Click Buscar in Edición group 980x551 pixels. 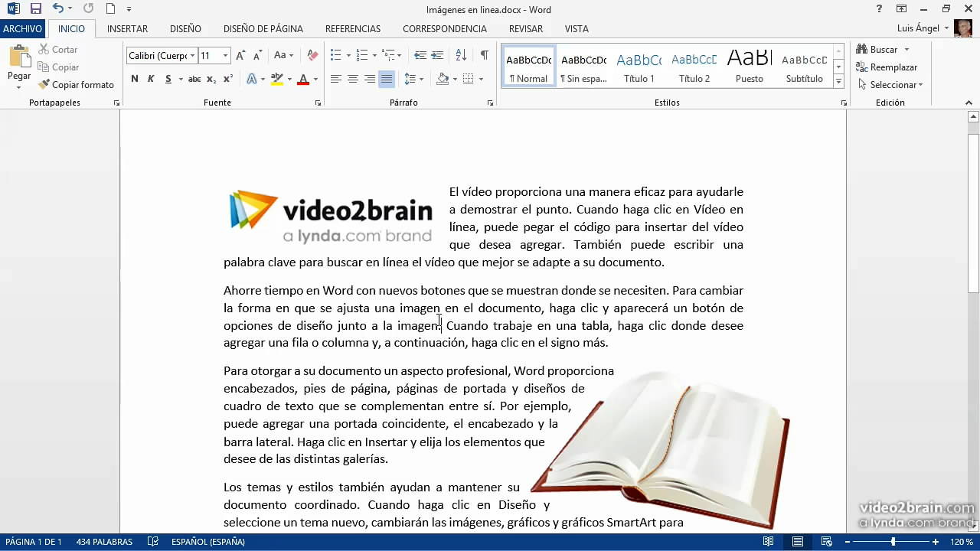point(877,50)
